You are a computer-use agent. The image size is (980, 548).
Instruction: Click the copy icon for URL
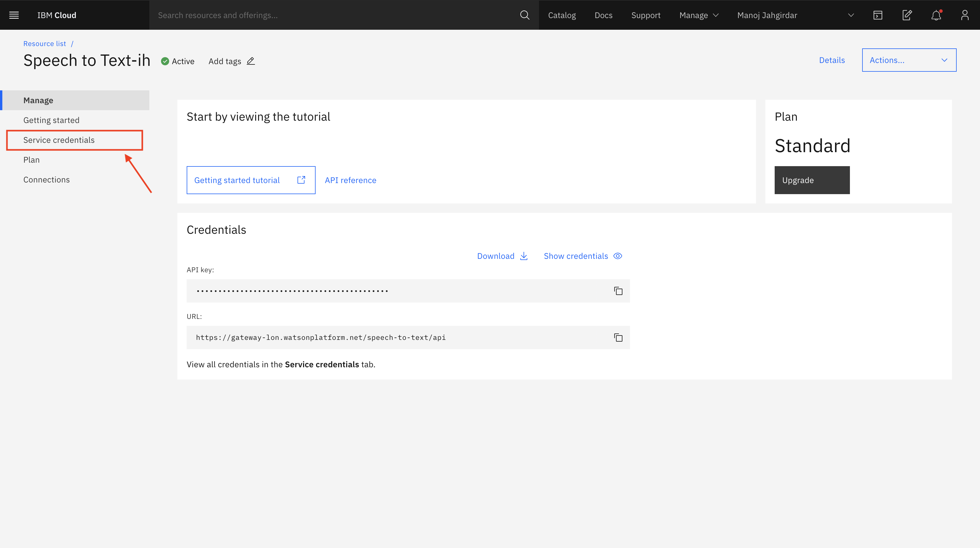pyautogui.click(x=617, y=338)
